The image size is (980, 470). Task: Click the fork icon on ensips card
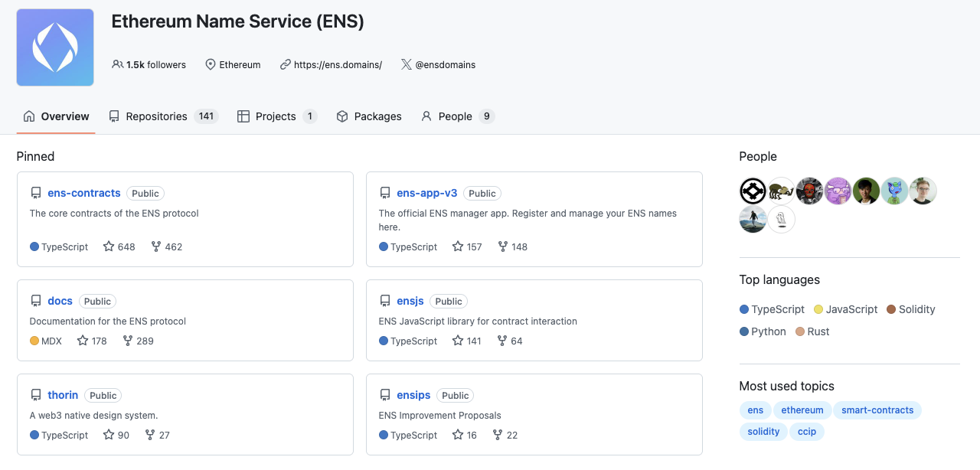point(498,435)
